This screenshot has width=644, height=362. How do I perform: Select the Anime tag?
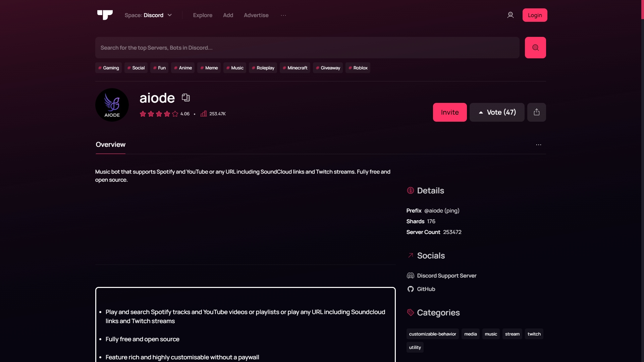(x=183, y=68)
